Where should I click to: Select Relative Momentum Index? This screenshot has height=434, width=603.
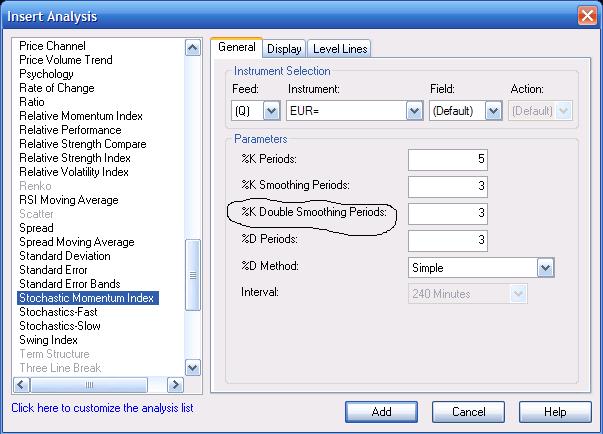pos(81,116)
